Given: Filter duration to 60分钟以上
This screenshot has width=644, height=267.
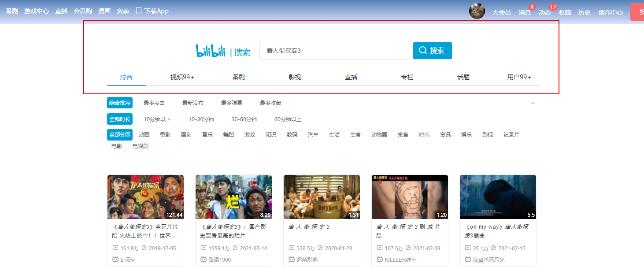Looking at the screenshot, I should tap(288, 119).
